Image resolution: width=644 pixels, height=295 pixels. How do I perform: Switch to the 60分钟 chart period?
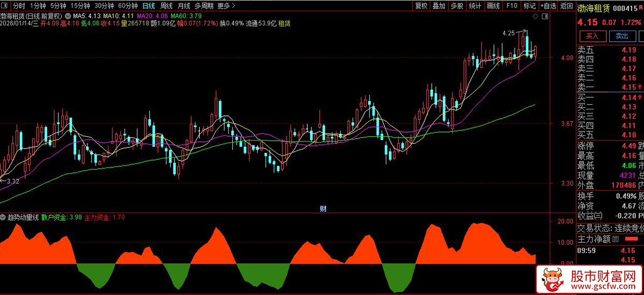point(128,6)
